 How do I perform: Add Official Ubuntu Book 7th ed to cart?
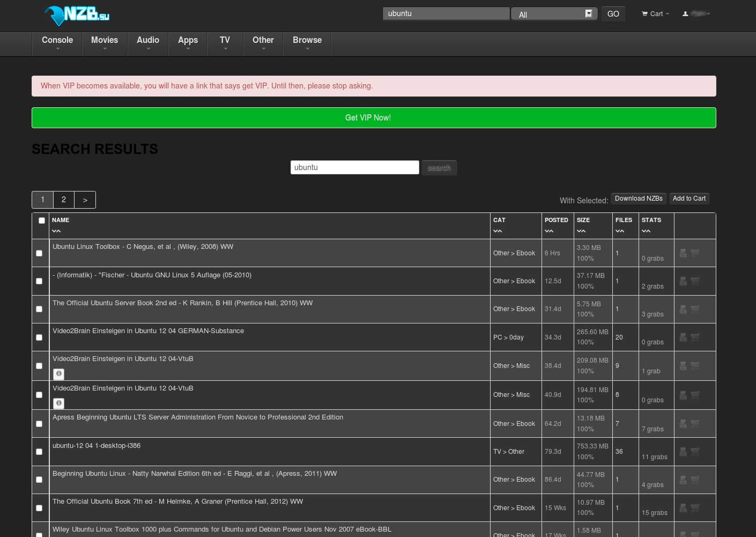click(x=695, y=508)
